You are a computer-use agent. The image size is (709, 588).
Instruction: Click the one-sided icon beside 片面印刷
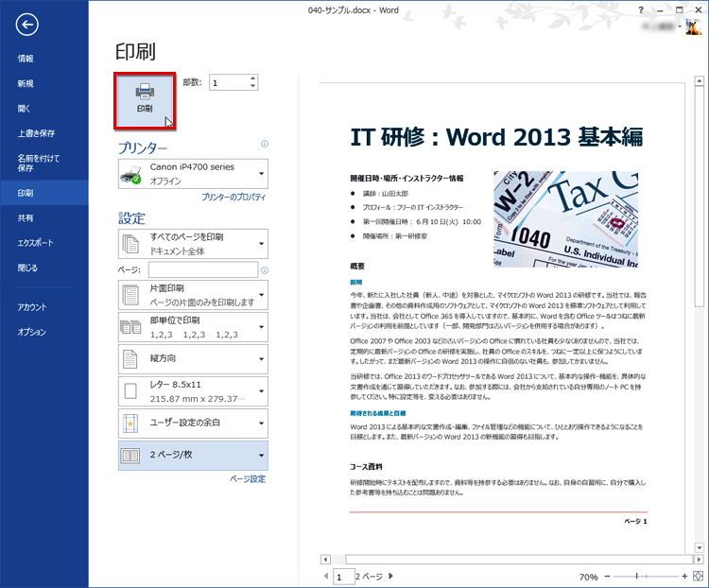130,295
